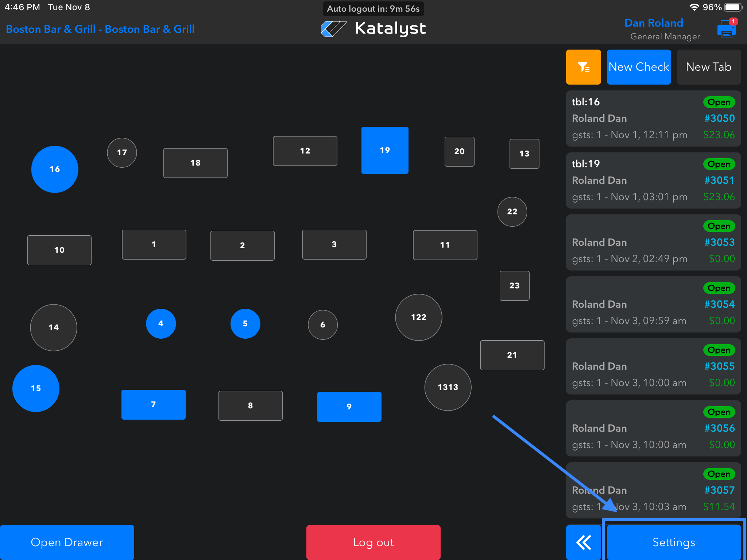Open the orange check filter icon
The image size is (747, 560).
583,67
